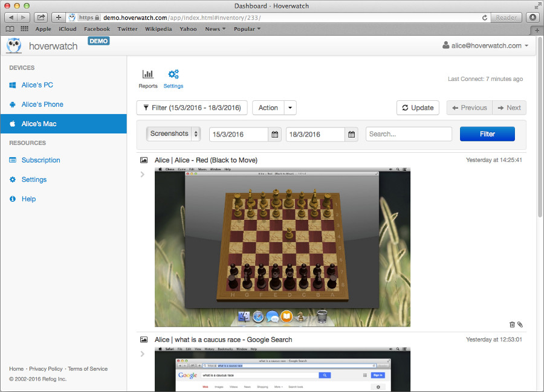
Task: Click the trash icon under chess screenshot
Action: pos(512,324)
